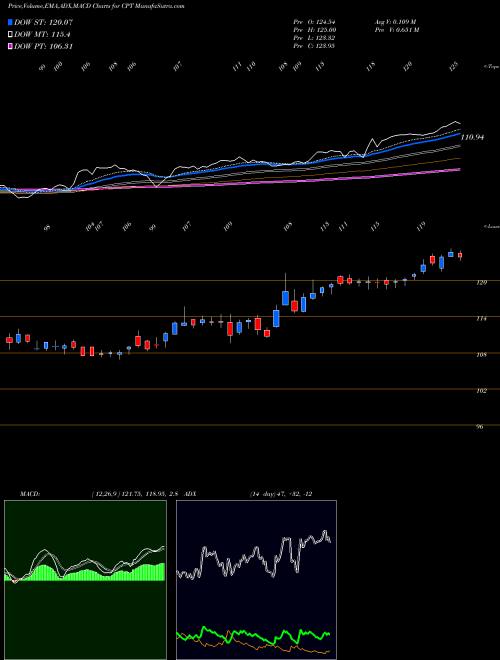
Task: Click the 'Pre O: 124.34' value
Action: pos(314,22)
